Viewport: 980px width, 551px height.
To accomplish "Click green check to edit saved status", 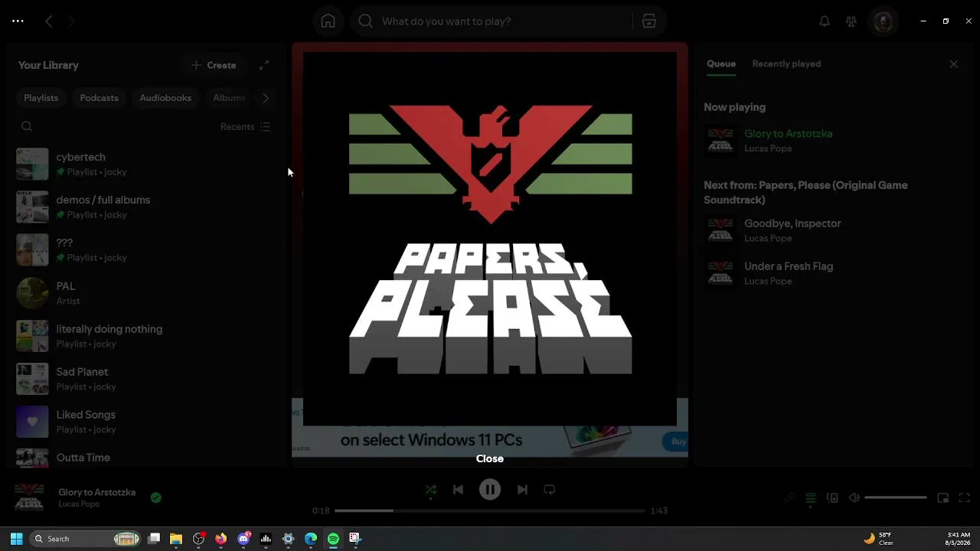I will pyautogui.click(x=156, y=497).
